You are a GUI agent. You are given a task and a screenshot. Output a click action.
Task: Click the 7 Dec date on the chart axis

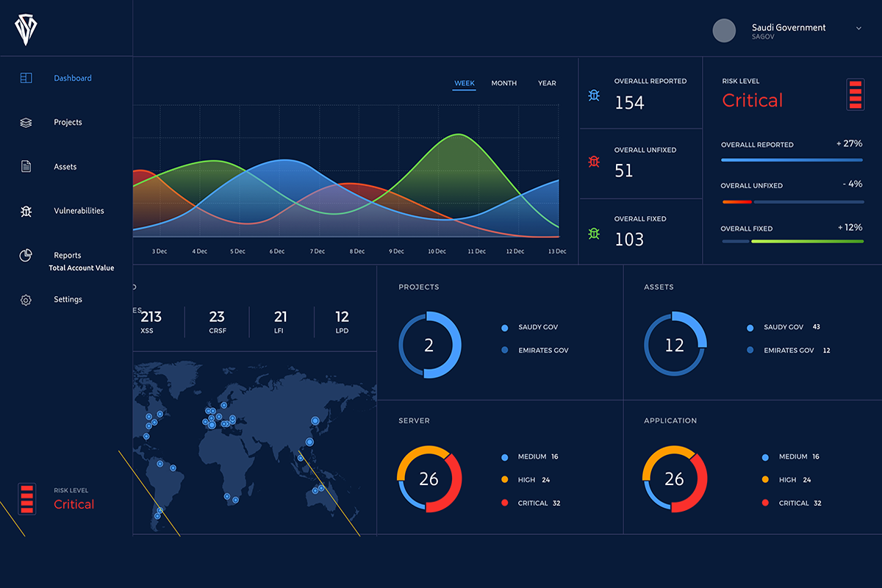[x=318, y=251]
